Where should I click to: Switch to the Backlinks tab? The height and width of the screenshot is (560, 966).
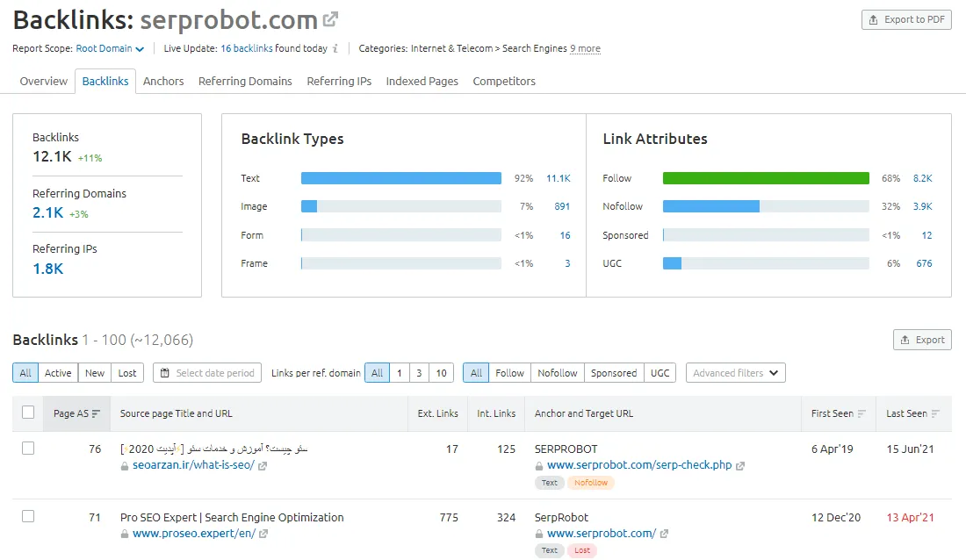(x=105, y=82)
